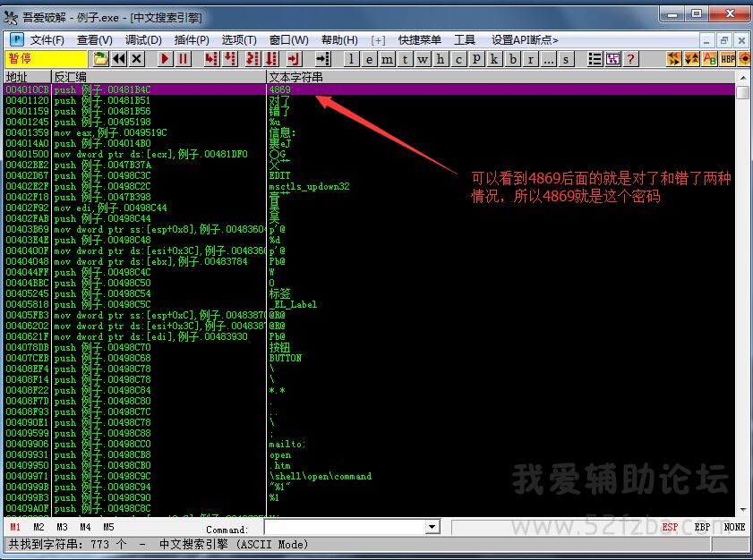Viewport: 753px width, 560px height.
Task: Open the 插件(P) plugins menu
Action: point(192,40)
